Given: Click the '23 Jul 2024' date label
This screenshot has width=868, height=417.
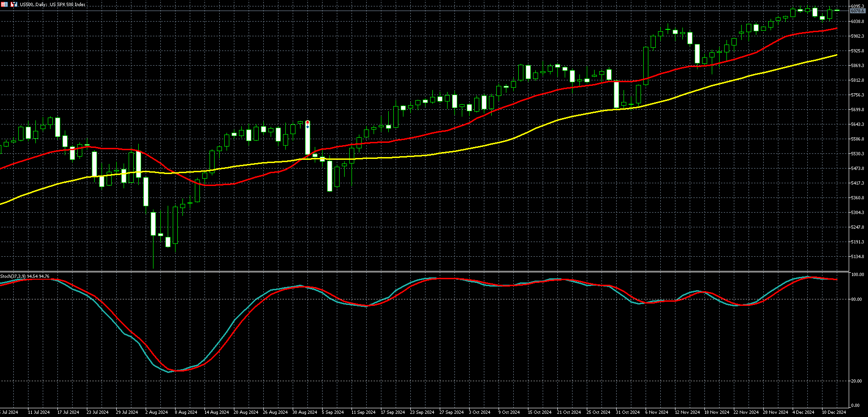Looking at the screenshot, I should [97, 412].
